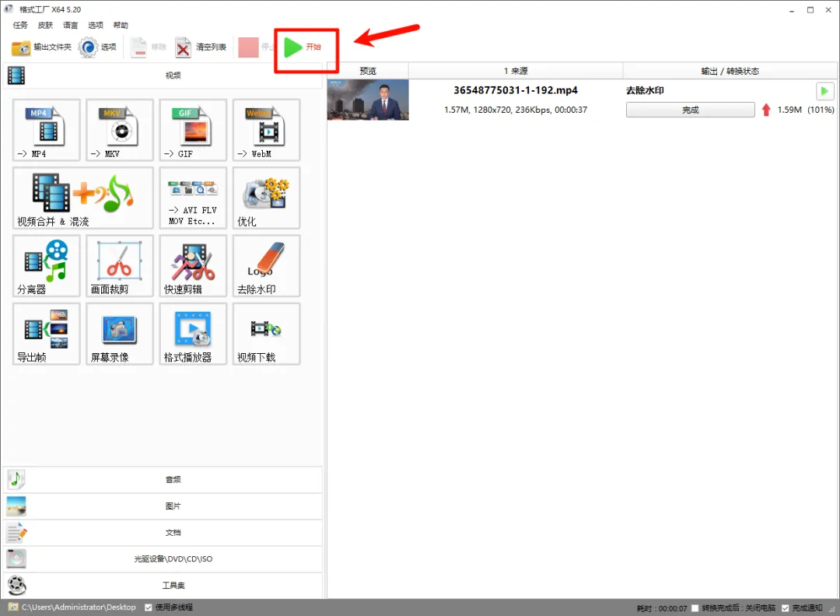Click 清空列表 to clear the list
840x616 pixels.
(x=201, y=47)
